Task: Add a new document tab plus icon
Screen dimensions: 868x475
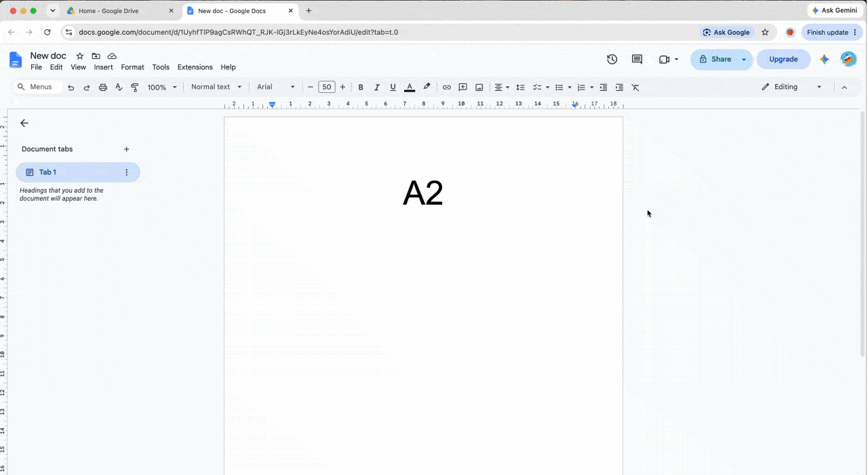Action: click(126, 149)
